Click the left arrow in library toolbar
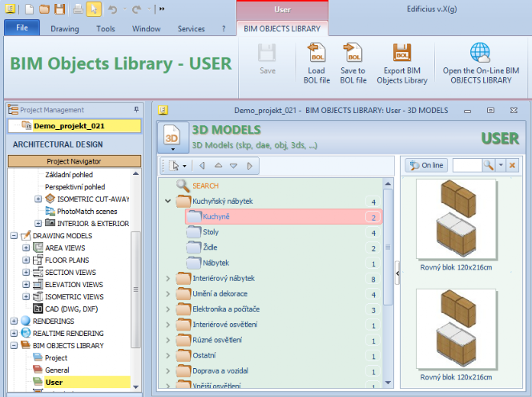Image resolution: width=532 pixels, height=397 pixels. [202, 166]
